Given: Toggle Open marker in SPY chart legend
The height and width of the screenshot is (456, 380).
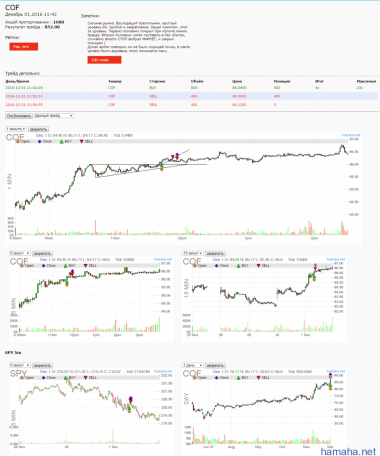Looking at the screenshot, I should (22, 378).
